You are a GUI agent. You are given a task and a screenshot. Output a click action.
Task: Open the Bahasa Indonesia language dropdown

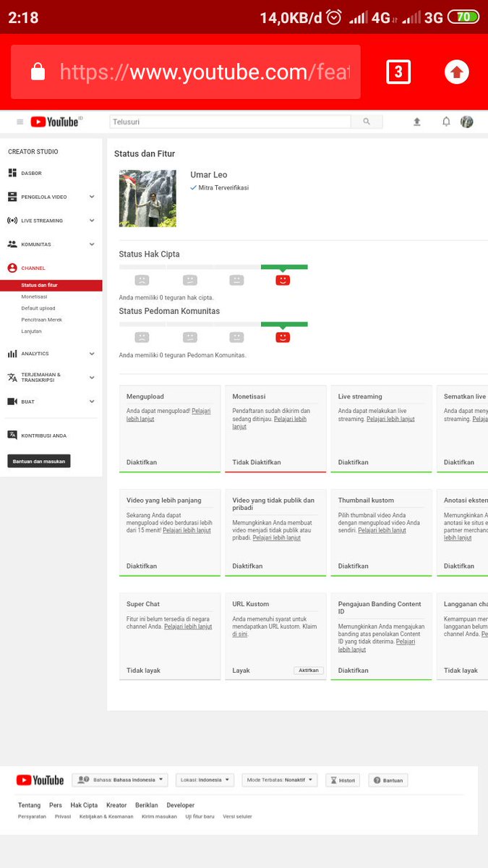coord(120,780)
